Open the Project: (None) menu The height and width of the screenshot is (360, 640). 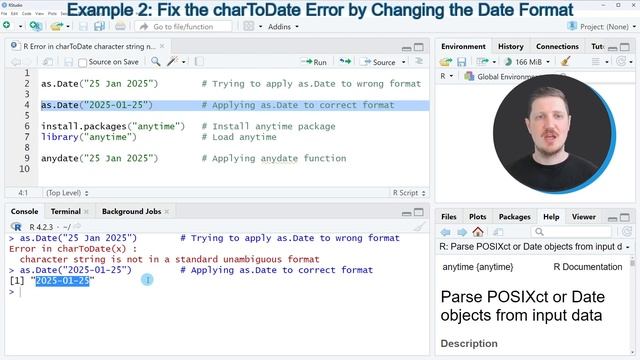[x=602, y=27]
